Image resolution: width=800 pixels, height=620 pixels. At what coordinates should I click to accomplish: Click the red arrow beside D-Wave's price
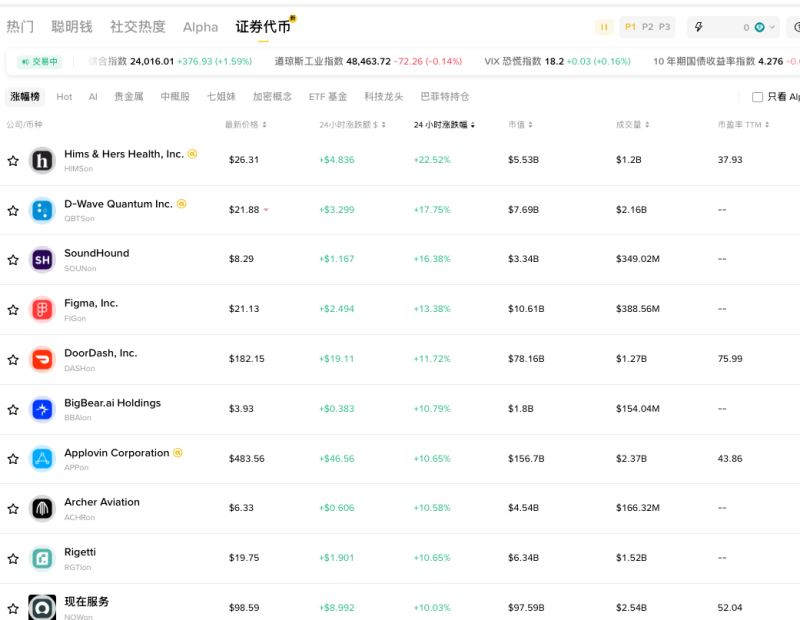coord(264,210)
